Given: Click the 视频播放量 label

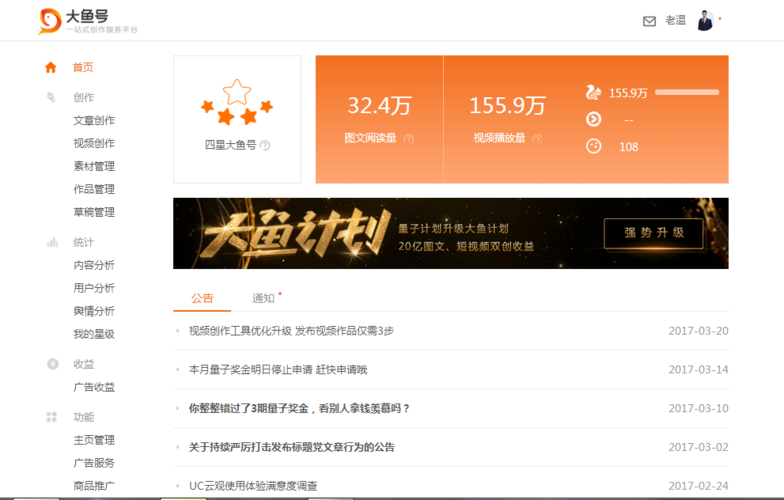Looking at the screenshot, I should [x=499, y=138].
